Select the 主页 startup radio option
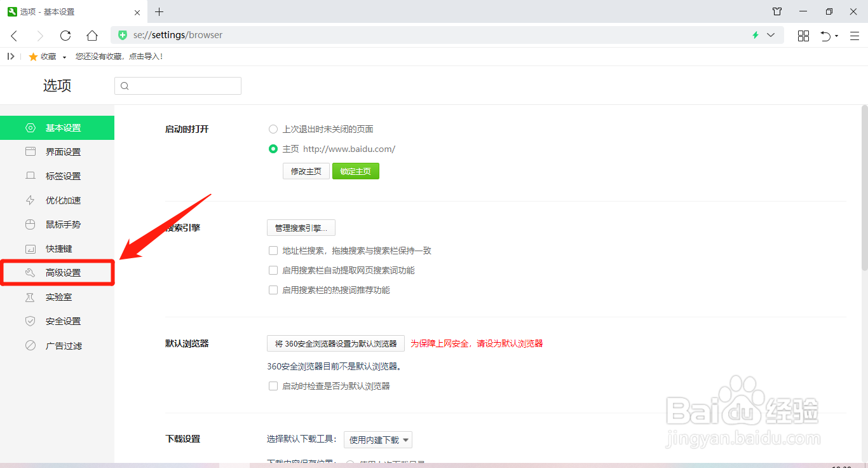 [x=273, y=149]
